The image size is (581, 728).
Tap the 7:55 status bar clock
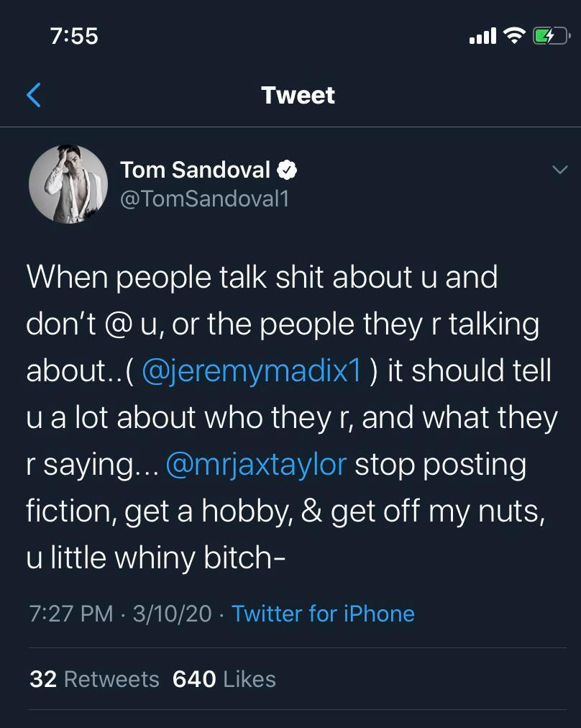[75, 35]
